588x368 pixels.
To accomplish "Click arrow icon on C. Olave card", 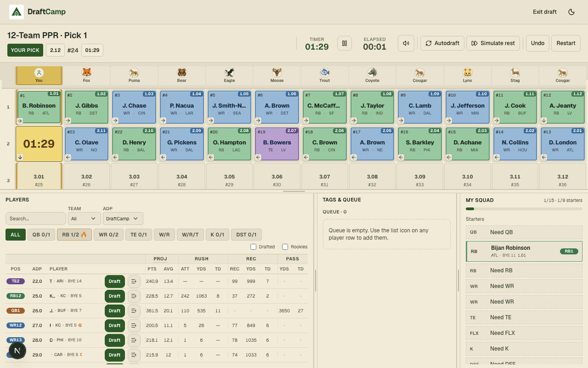I will (68, 157).
